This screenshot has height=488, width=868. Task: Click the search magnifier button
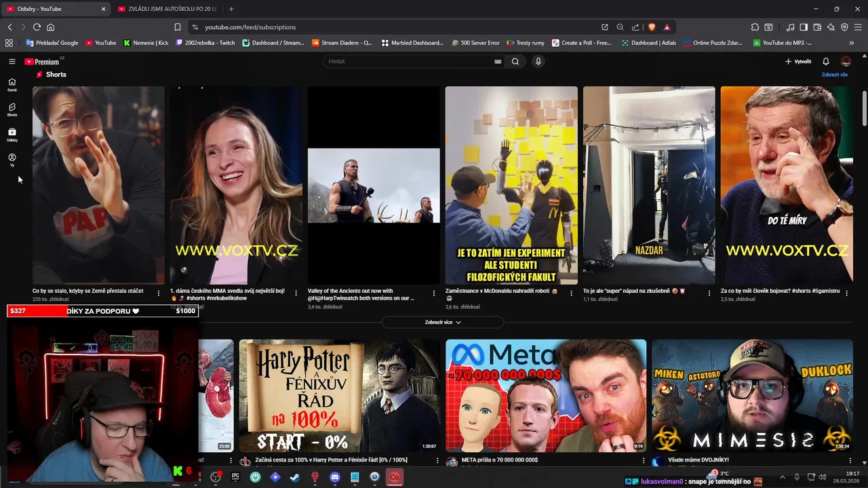point(515,62)
